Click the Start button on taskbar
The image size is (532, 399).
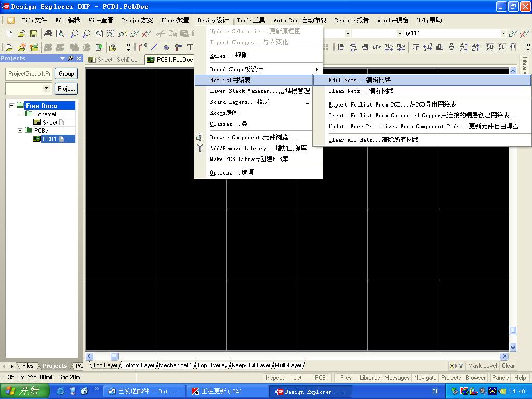[x=25, y=391]
